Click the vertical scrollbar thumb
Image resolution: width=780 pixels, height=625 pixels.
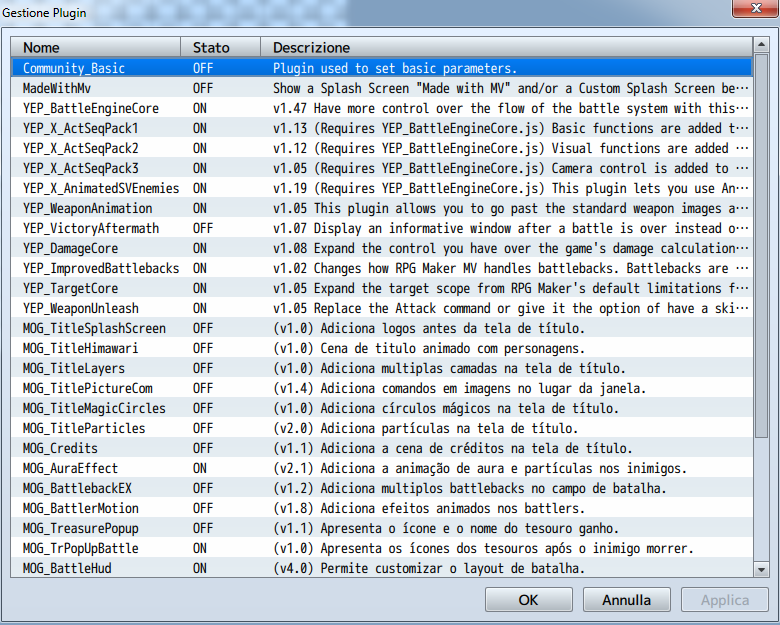tap(761, 246)
